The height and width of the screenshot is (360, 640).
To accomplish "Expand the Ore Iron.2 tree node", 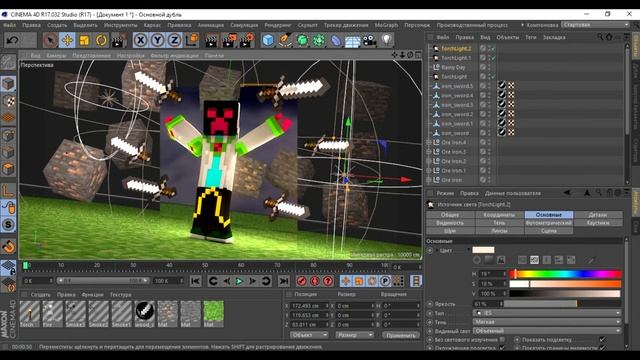I will 429,161.
